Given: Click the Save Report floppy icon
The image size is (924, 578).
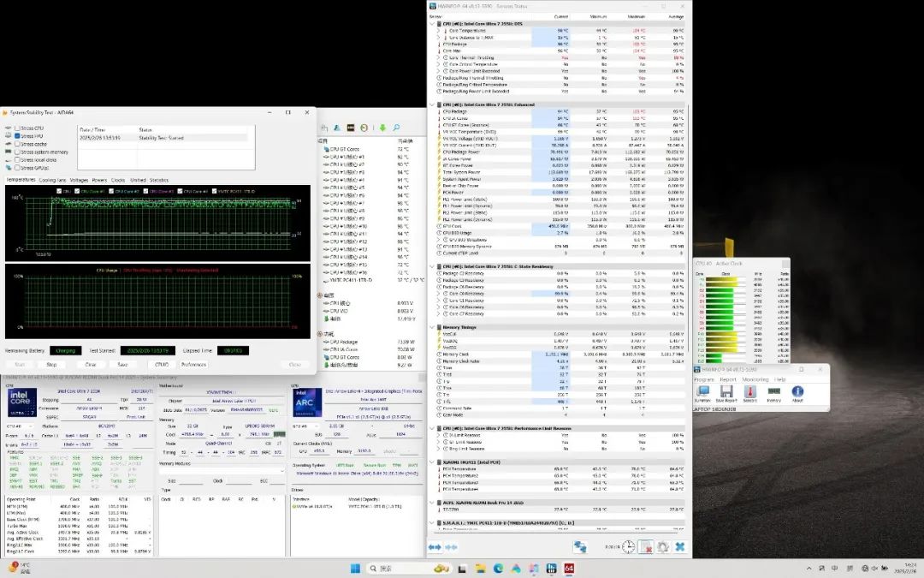Looking at the screenshot, I should pyautogui.click(x=726, y=393).
